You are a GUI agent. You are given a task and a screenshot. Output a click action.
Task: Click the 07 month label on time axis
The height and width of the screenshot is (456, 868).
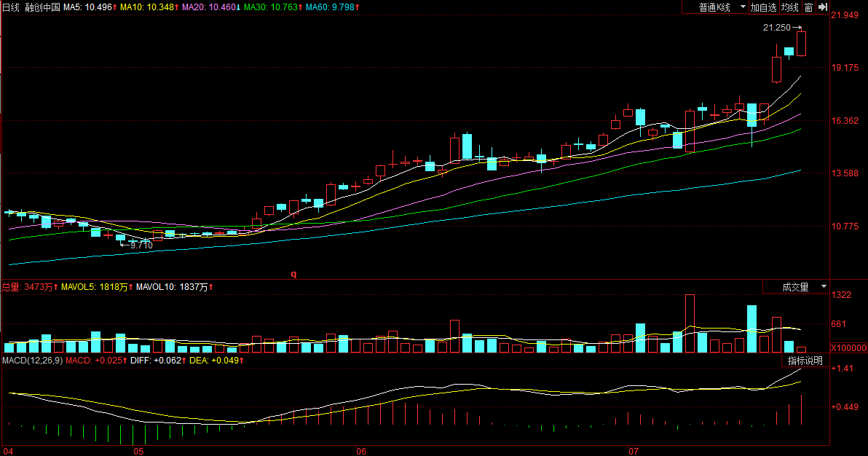634,452
